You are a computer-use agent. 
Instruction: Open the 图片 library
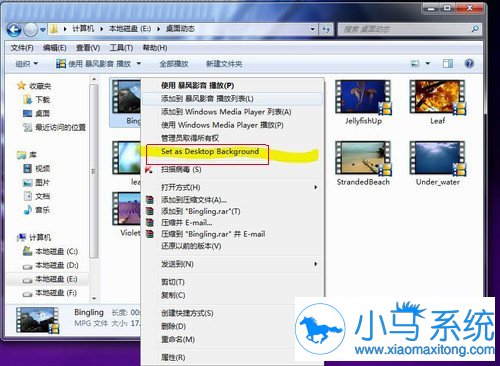[36, 183]
